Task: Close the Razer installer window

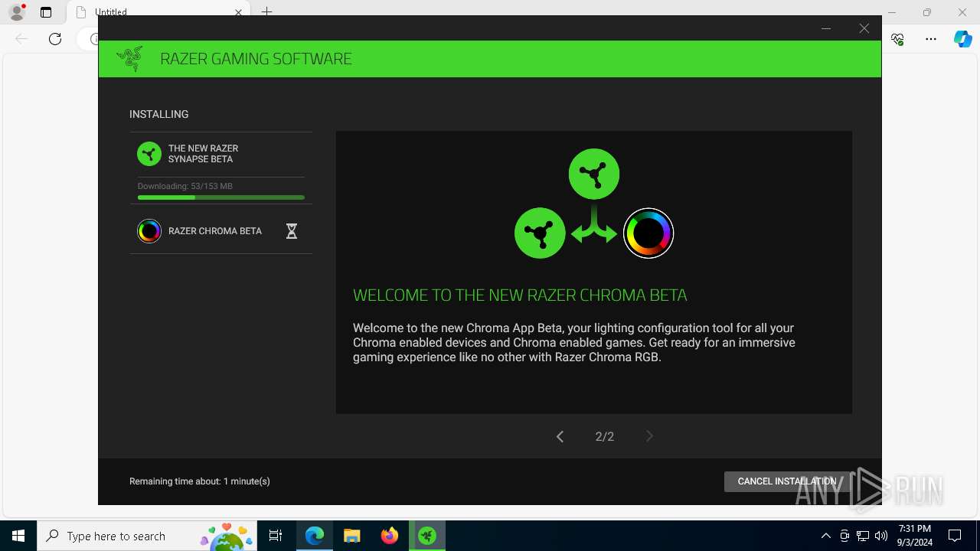Action: tap(864, 28)
